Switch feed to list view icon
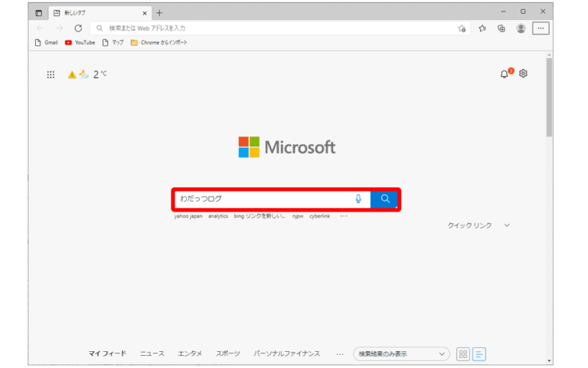588x368 pixels. point(479,354)
